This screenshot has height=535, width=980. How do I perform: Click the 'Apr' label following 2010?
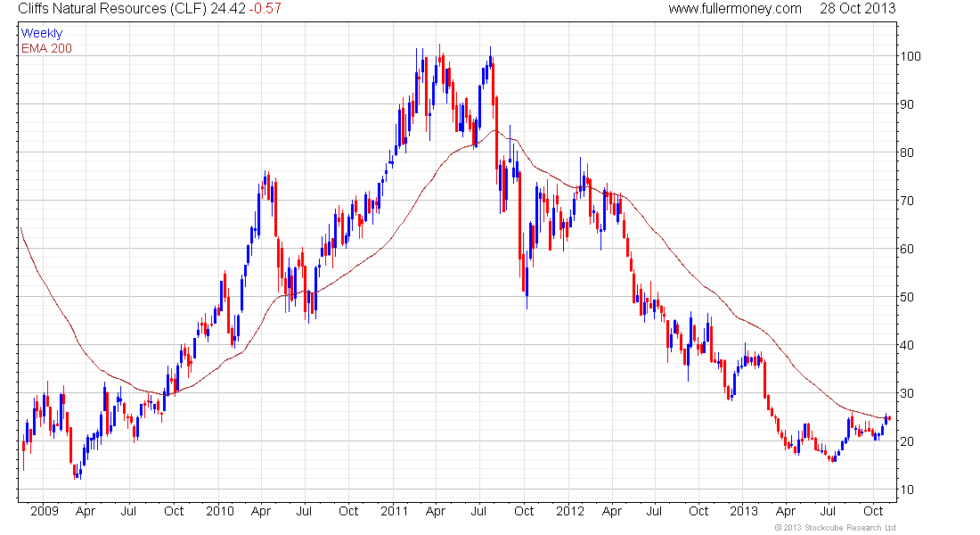pyautogui.click(x=261, y=512)
